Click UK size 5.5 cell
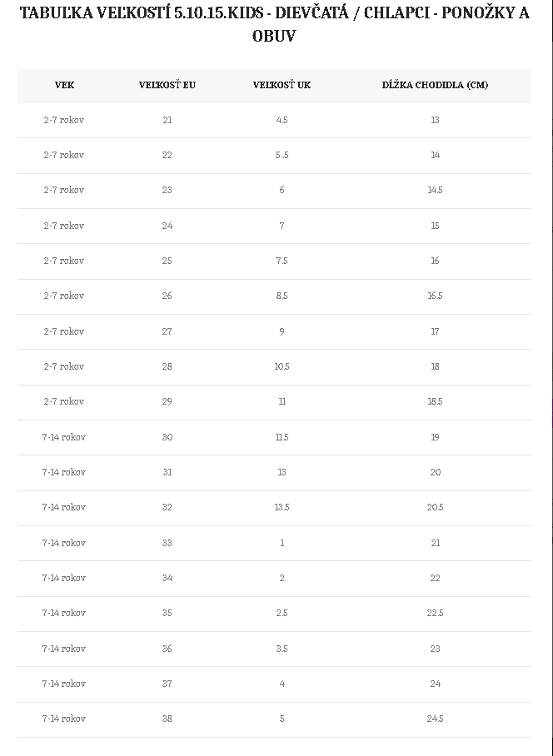The width and height of the screenshot is (553, 756). coord(281,155)
